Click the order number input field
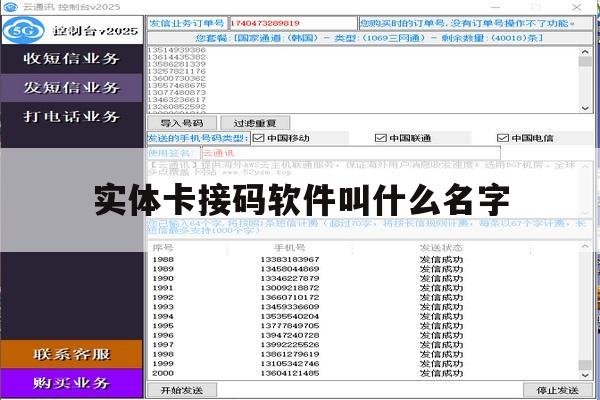600x400 pixels. (293, 23)
